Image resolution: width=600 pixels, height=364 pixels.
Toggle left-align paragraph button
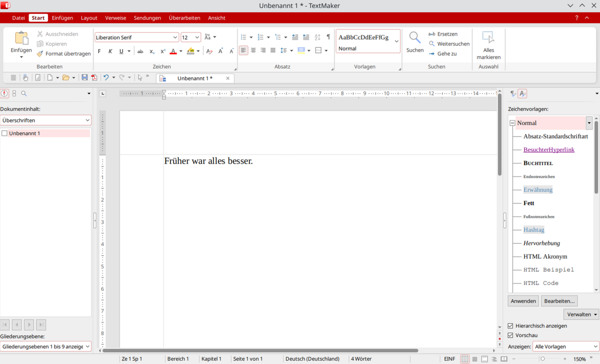(x=243, y=50)
